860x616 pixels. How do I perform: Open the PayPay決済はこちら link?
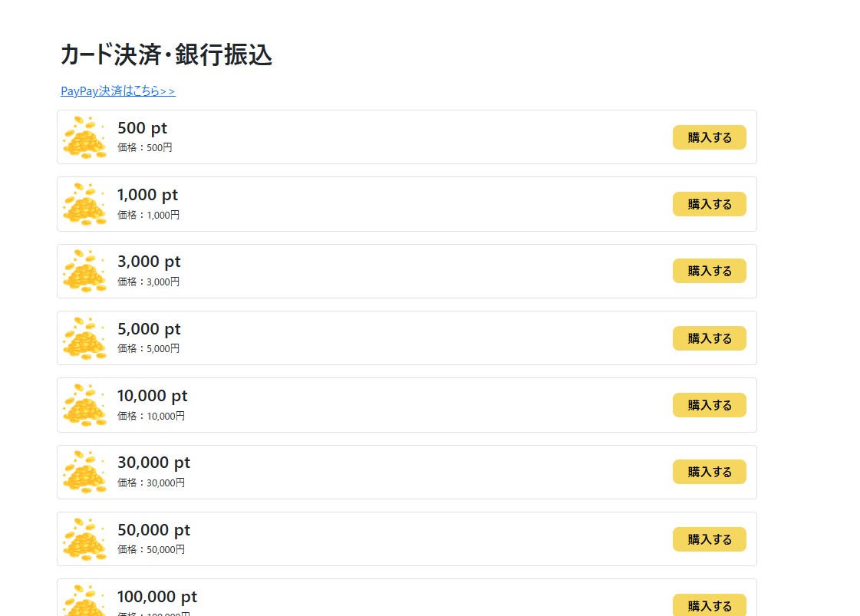pyautogui.click(x=118, y=91)
